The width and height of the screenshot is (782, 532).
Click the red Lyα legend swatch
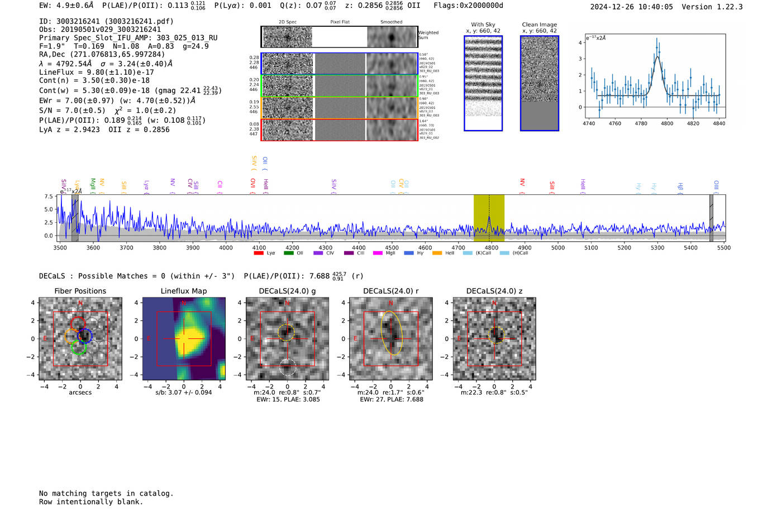click(259, 253)
